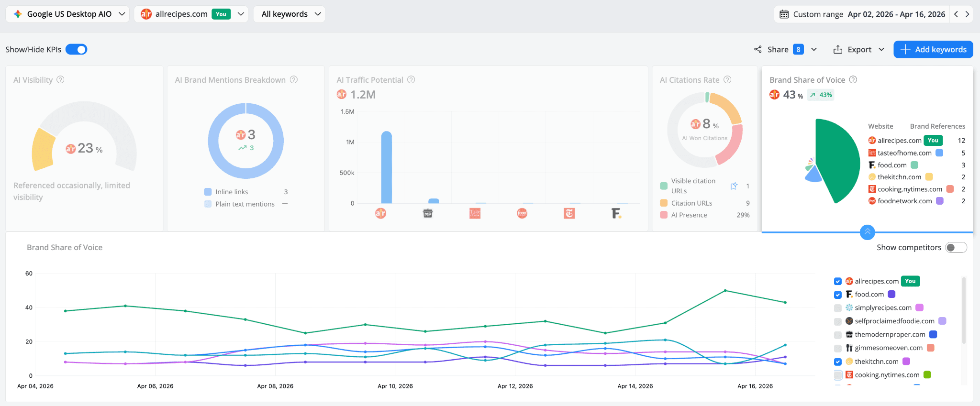Image resolution: width=980 pixels, height=406 pixels.
Task: Click the Citation URLs legend swatch
Action: point(664,203)
